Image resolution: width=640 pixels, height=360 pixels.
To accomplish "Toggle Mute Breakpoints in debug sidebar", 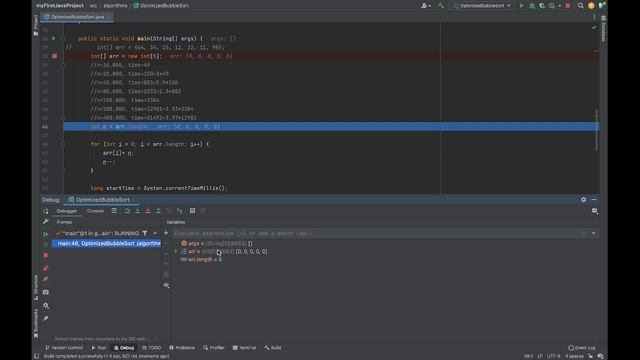I will pos(45,279).
